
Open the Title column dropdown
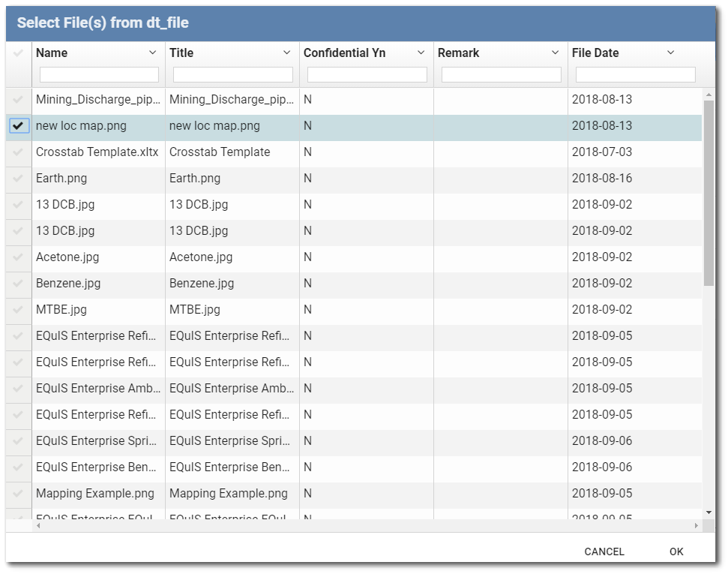(x=285, y=53)
